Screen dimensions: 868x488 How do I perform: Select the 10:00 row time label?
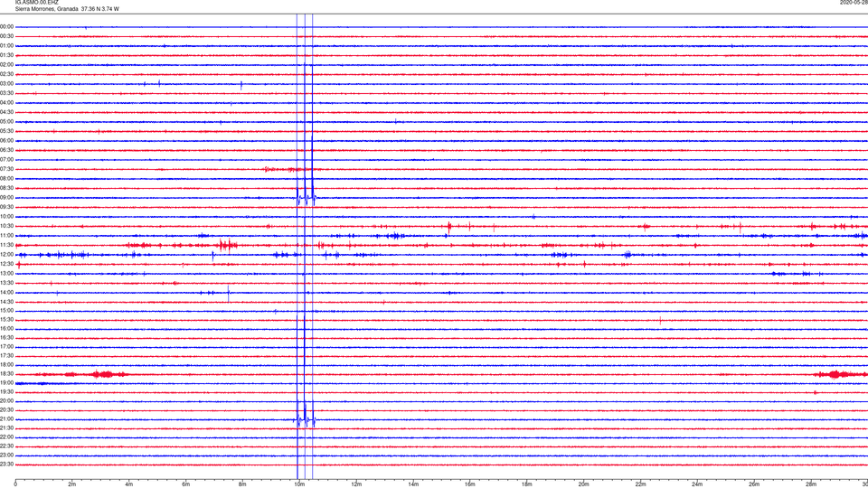point(6,217)
